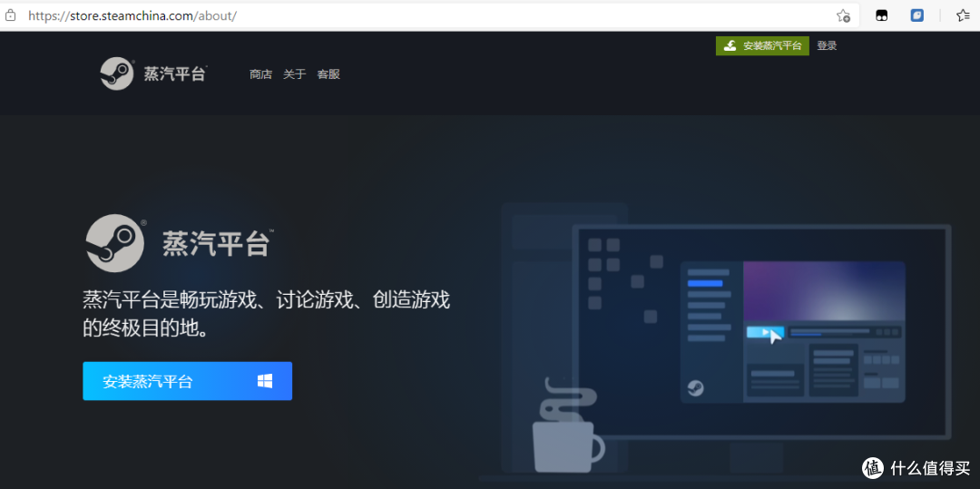
Task: Click the blue 安装蒸汽平台 download button
Action: 188,381
